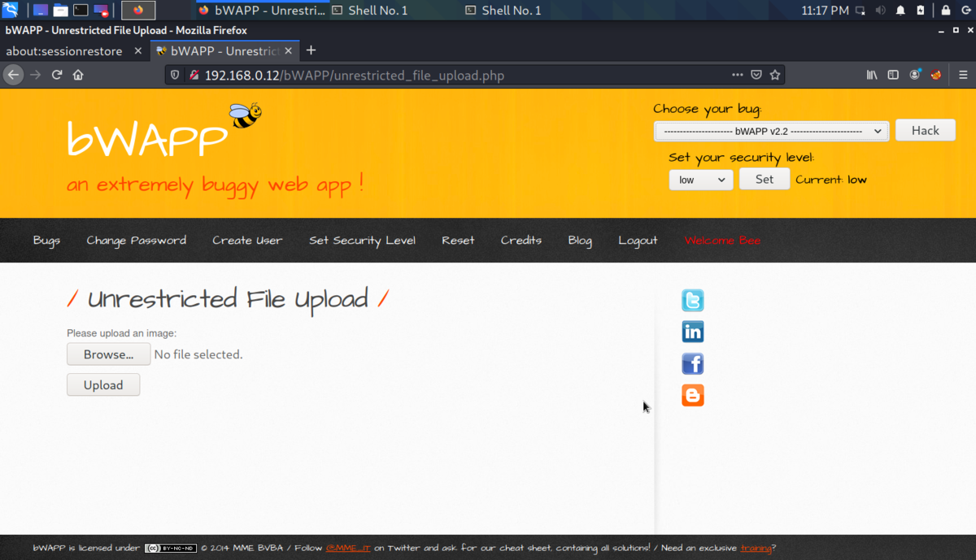
Task: Visit the LinkedIn social icon
Action: (693, 332)
